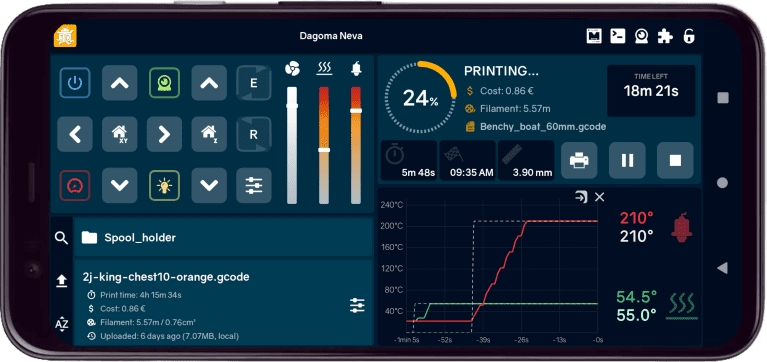Tap the red speed gauge button
This screenshot has height=362, width=767.
[x=75, y=185]
